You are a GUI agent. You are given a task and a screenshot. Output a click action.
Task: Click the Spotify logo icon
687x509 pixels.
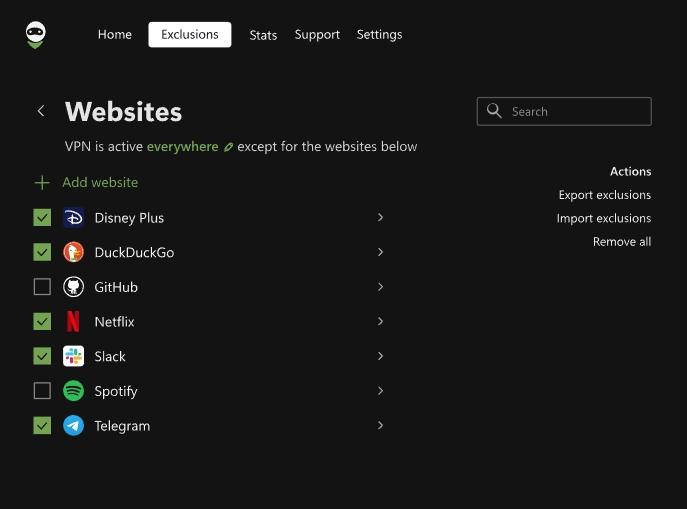point(73,391)
